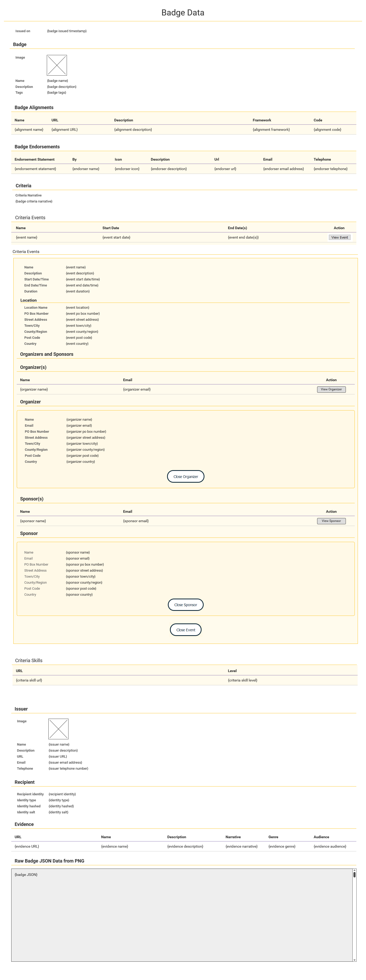Click the Close Organizer button

coord(185,477)
